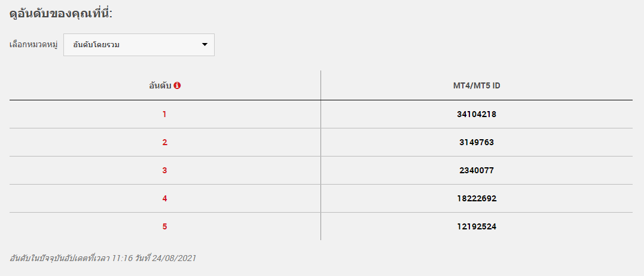Select rank number 4 in table
This screenshot has width=644, height=276.
(164, 198)
